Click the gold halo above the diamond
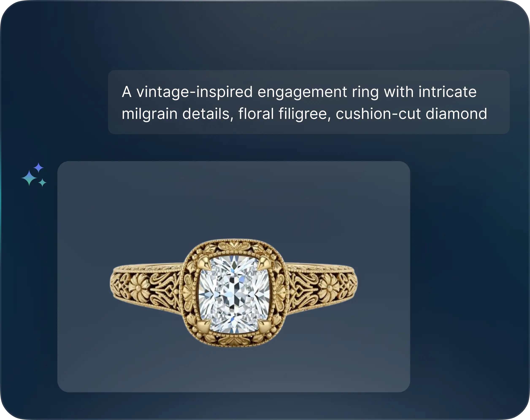530x420 pixels. click(234, 247)
